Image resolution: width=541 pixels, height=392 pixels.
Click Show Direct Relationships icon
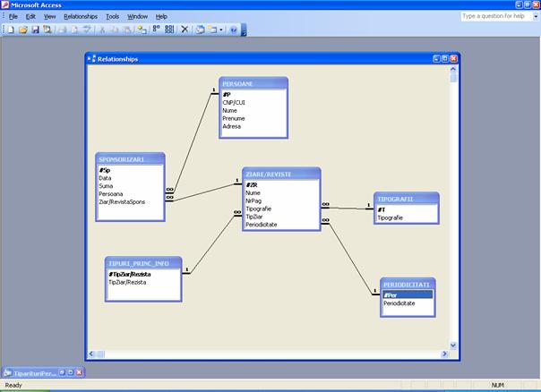[156, 30]
